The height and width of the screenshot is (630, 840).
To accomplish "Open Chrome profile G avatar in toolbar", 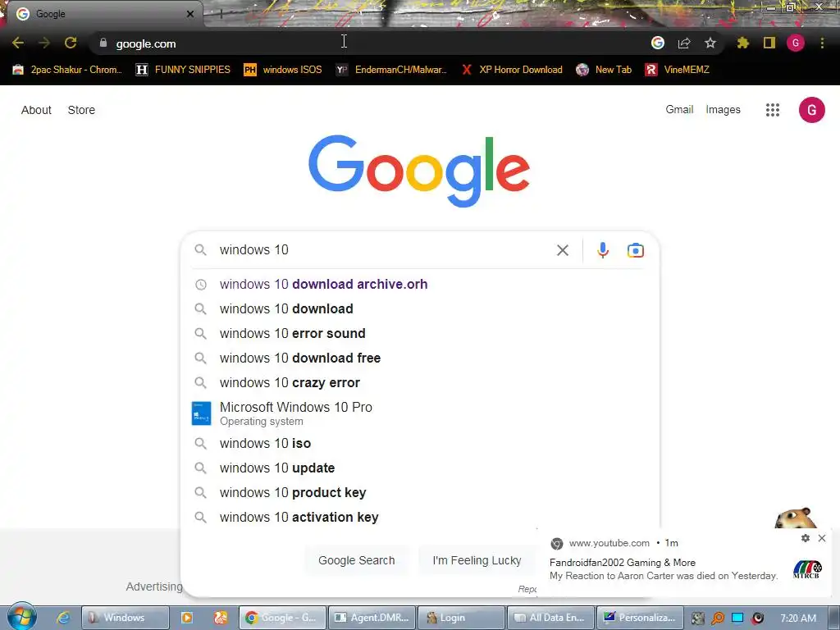I will coord(796,43).
